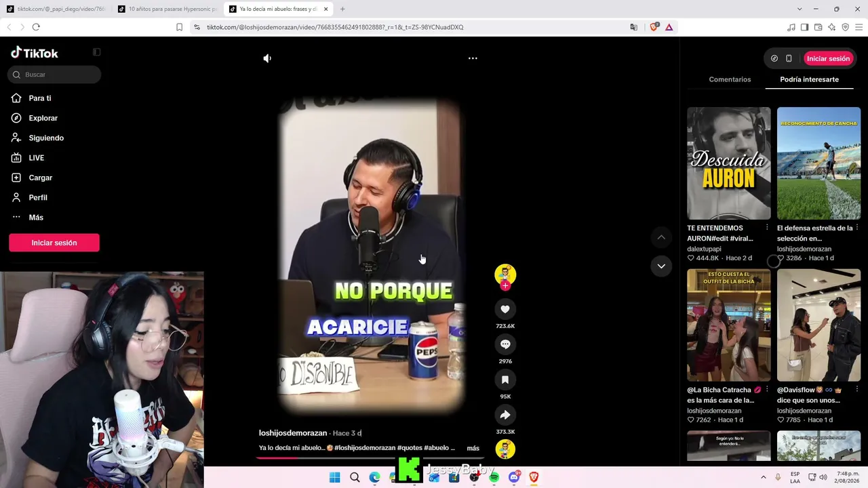
Task: Show hidden system tray icons
Action: tap(763, 477)
